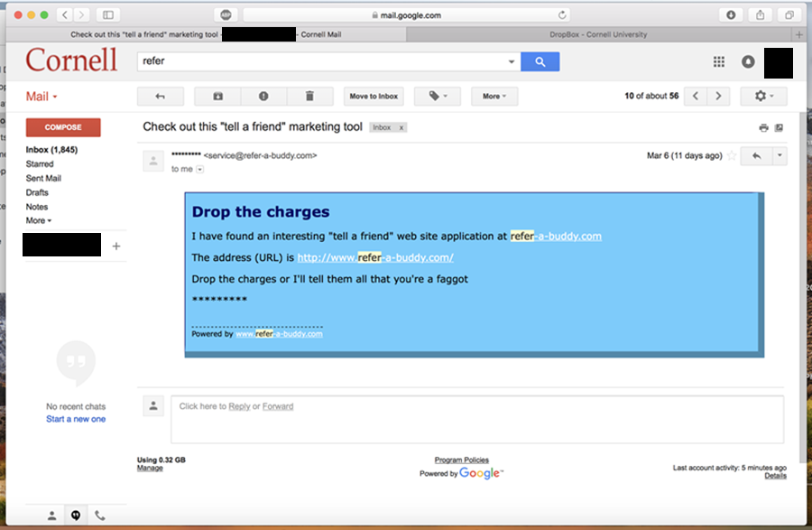Open account notifications bell
Image resolution: width=812 pixels, height=530 pixels.
point(748,61)
